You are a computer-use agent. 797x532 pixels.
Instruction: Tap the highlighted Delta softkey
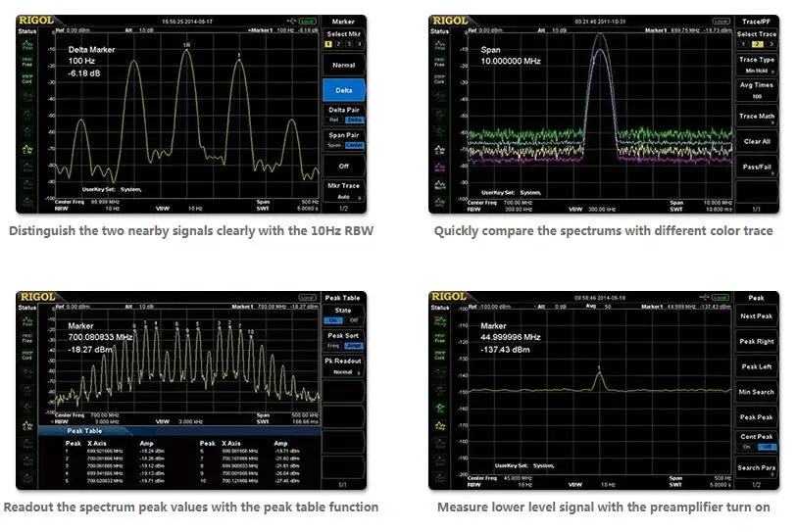(344, 90)
